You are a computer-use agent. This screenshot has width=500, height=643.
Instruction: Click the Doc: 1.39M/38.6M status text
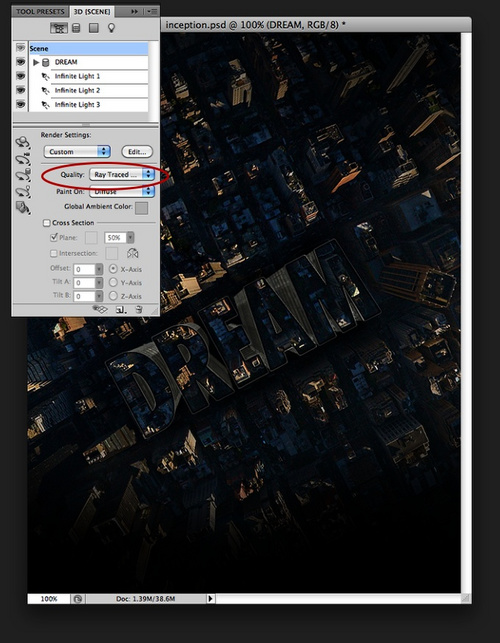[x=146, y=599]
